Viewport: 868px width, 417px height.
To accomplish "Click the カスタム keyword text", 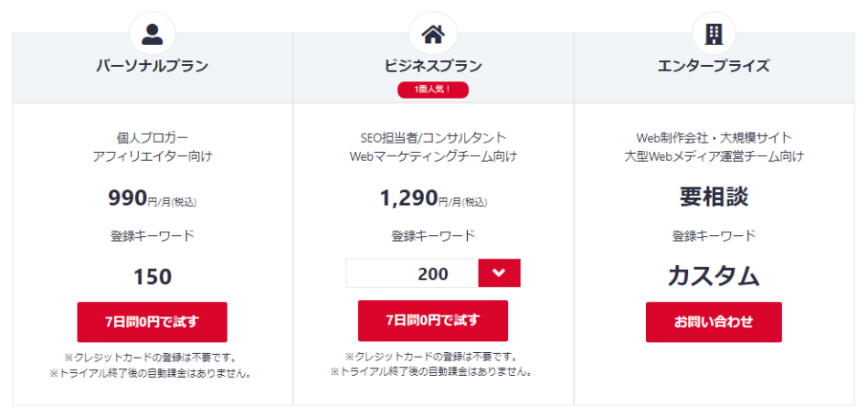I will (x=714, y=276).
